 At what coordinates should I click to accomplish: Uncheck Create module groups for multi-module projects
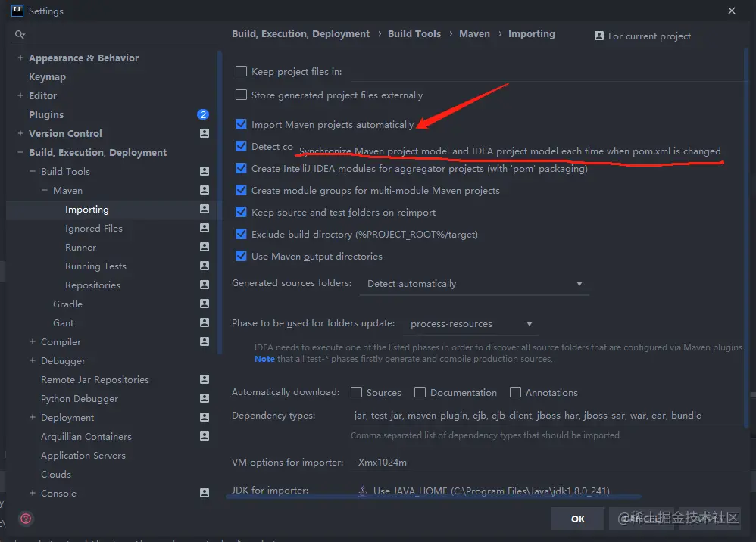pyautogui.click(x=241, y=190)
